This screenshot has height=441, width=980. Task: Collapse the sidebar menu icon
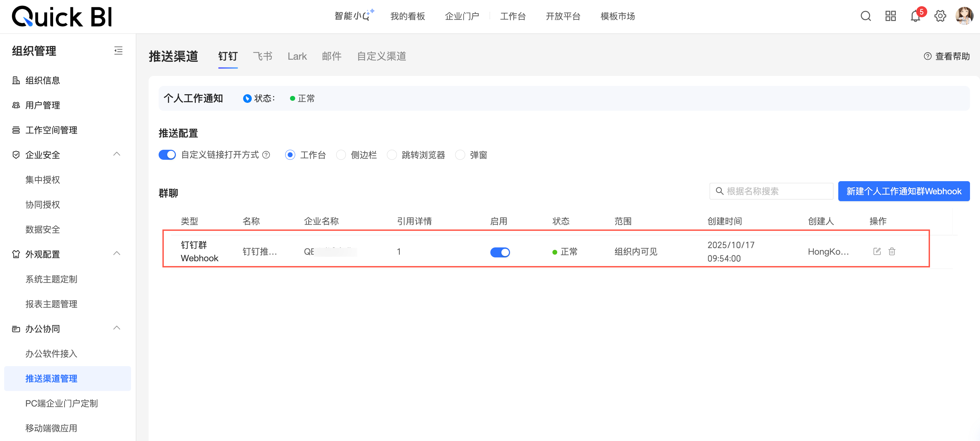(118, 51)
